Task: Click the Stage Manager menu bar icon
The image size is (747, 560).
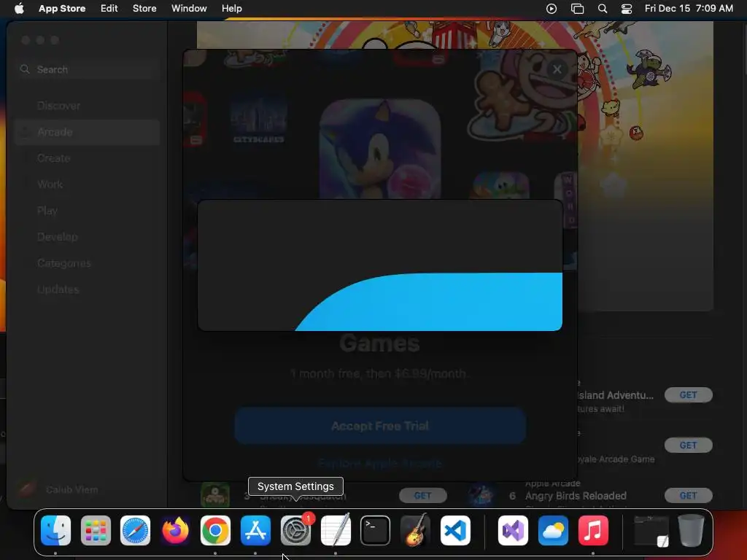Action: (577, 8)
